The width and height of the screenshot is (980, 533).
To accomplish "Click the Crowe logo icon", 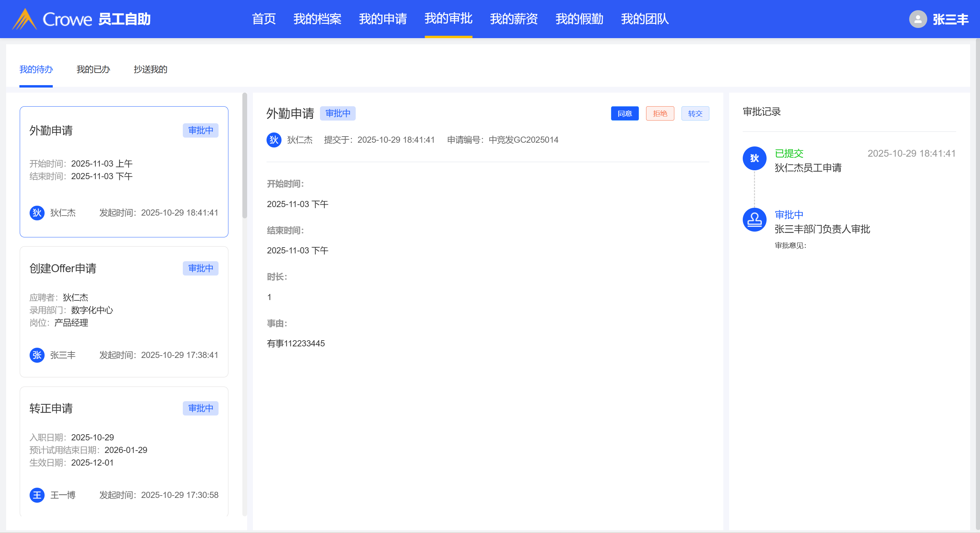I will click(25, 19).
